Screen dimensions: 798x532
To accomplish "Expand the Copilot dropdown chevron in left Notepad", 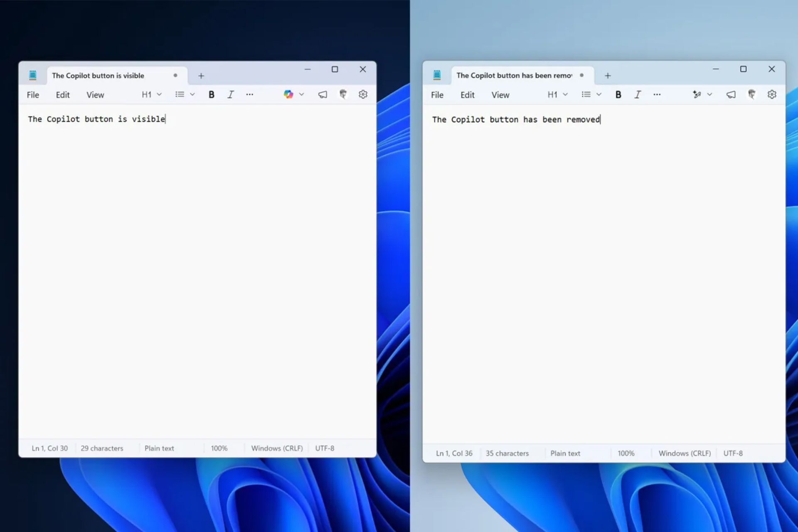I will 302,94.
